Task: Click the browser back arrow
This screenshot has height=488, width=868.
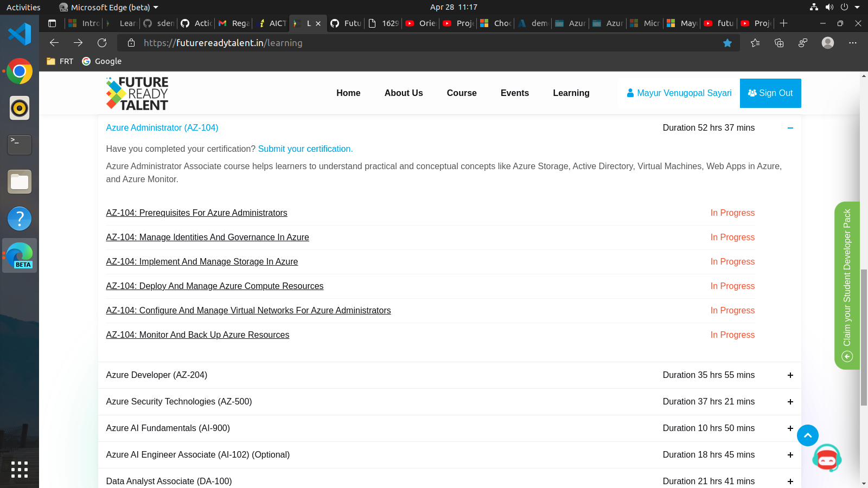Action: click(x=54, y=43)
